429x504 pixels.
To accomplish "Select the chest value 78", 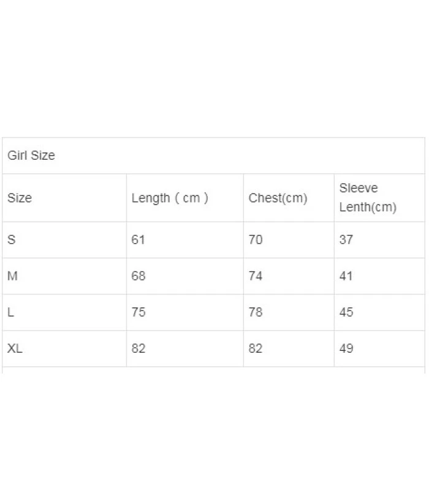I will (256, 312).
